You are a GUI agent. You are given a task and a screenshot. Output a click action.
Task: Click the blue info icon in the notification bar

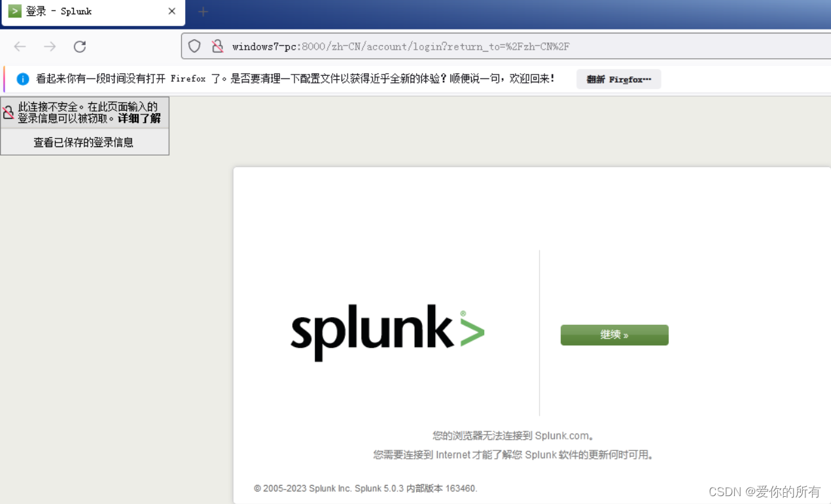pyautogui.click(x=23, y=78)
